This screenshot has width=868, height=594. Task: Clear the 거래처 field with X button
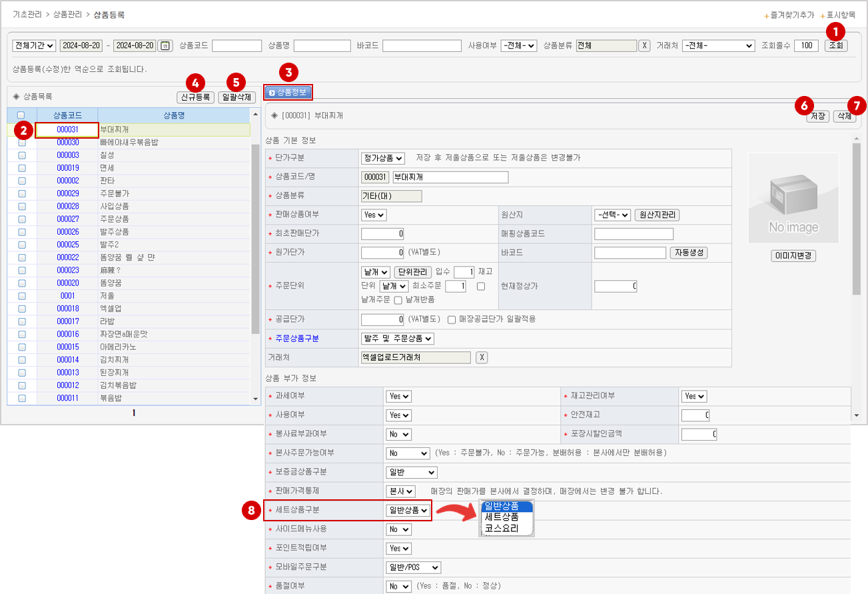coord(482,357)
